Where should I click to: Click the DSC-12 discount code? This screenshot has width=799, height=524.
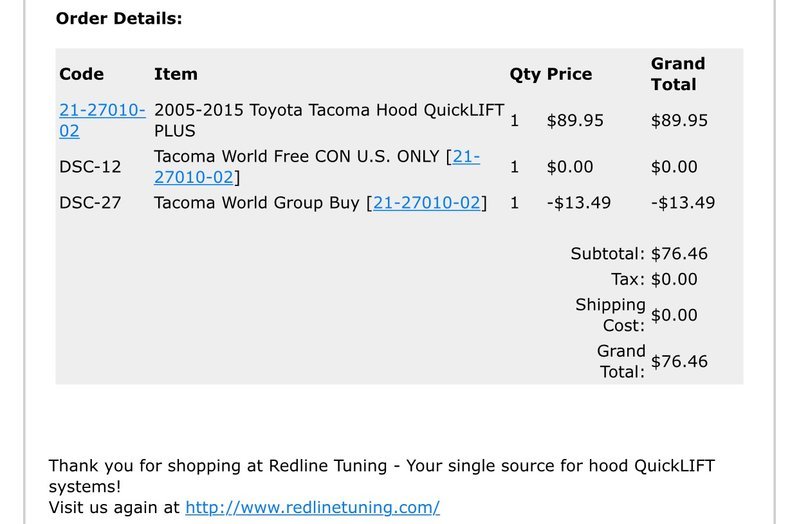tap(90, 167)
